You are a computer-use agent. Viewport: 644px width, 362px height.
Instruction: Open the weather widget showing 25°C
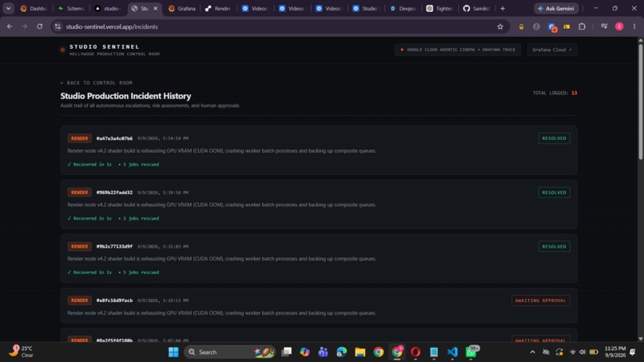tap(22, 352)
